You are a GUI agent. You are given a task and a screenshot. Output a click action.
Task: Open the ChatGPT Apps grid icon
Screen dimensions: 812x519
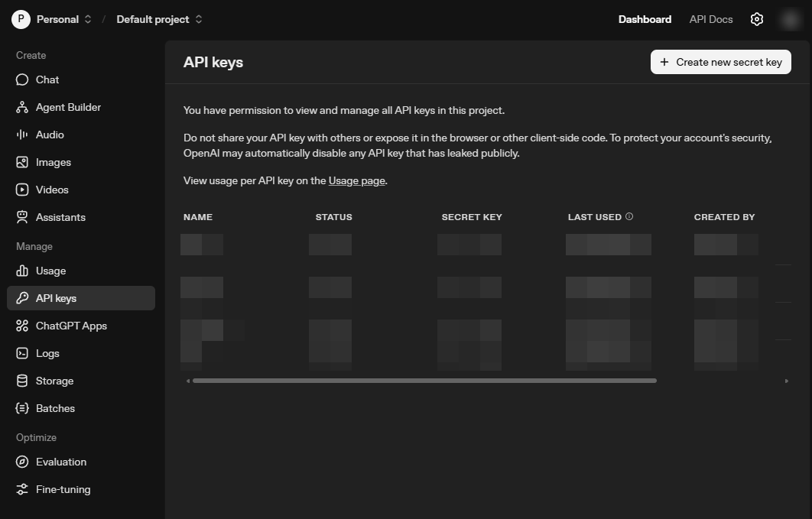point(22,326)
